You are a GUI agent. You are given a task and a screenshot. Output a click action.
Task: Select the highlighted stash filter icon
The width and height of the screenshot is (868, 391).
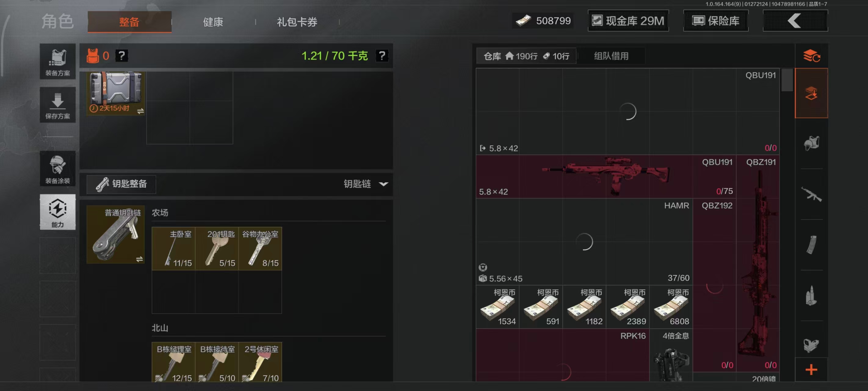tap(812, 93)
